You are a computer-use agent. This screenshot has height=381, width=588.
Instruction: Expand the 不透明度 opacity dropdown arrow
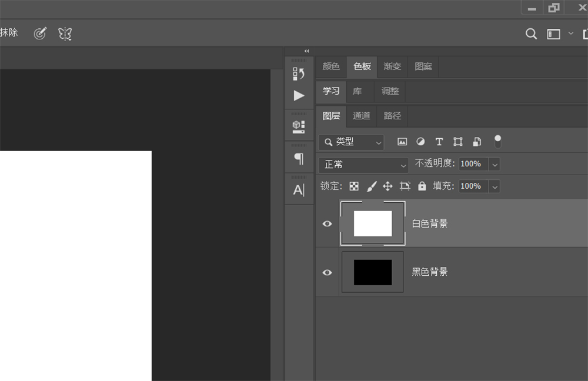(495, 164)
